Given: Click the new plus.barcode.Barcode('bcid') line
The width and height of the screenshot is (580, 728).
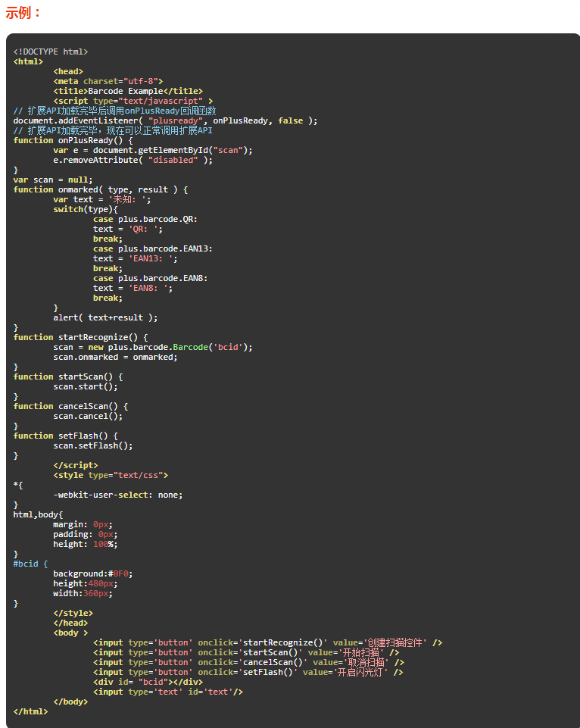Looking at the screenshot, I should (x=153, y=347).
